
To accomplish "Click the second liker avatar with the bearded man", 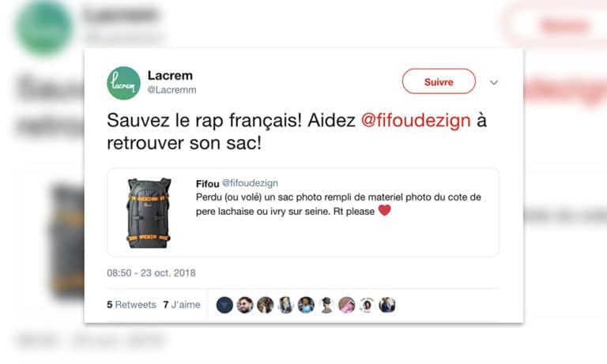I will (245, 306).
